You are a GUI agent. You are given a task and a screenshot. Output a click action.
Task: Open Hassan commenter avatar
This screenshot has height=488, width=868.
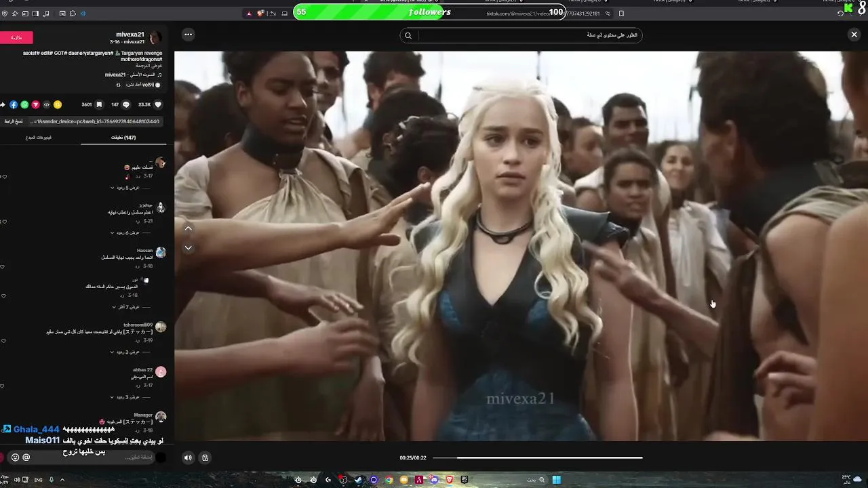tap(161, 252)
